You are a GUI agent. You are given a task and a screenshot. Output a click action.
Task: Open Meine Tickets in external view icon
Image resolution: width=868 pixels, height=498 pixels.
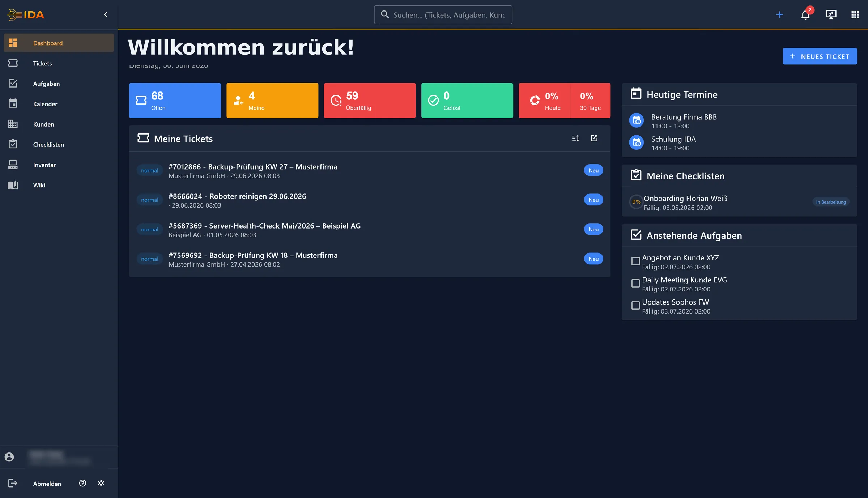[x=594, y=138]
